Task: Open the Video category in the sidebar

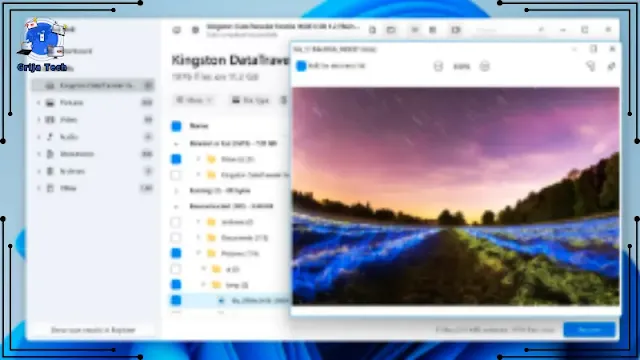Action: tap(94, 120)
